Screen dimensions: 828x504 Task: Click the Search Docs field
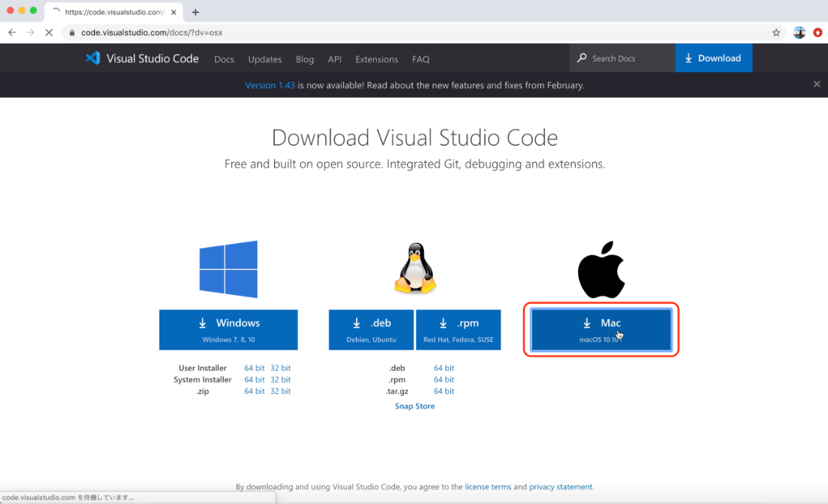[x=622, y=58]
